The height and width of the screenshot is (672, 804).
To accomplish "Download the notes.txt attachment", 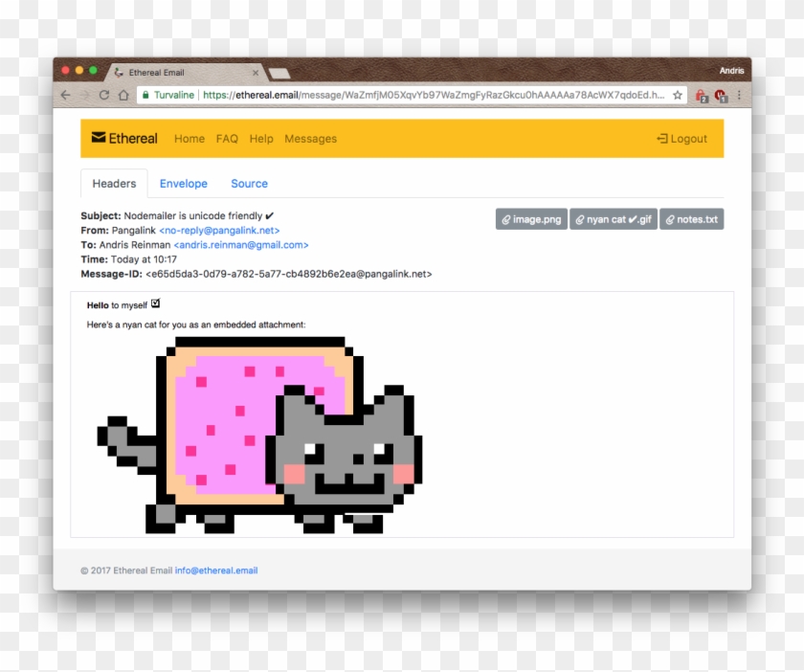I will point(691,218).
